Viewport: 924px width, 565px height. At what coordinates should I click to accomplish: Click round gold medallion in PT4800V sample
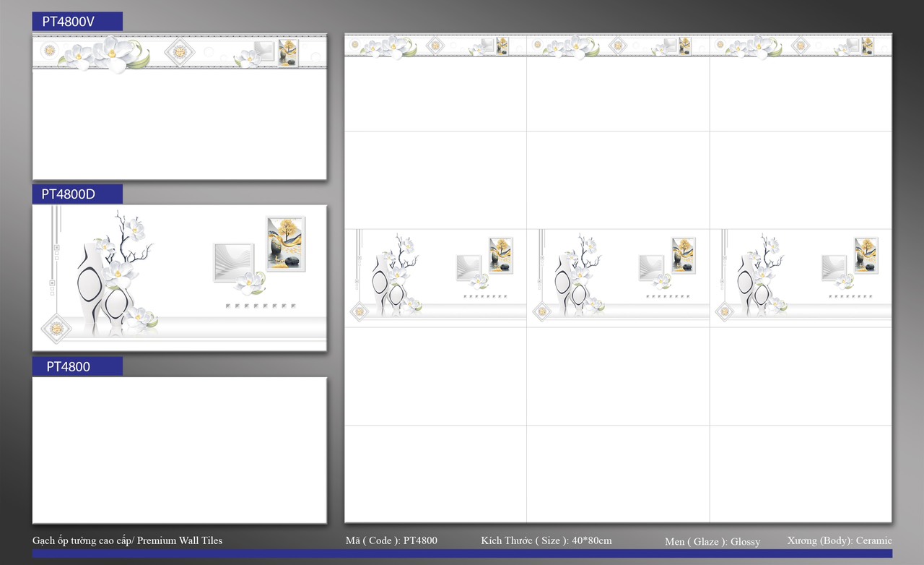click(50, 51)
